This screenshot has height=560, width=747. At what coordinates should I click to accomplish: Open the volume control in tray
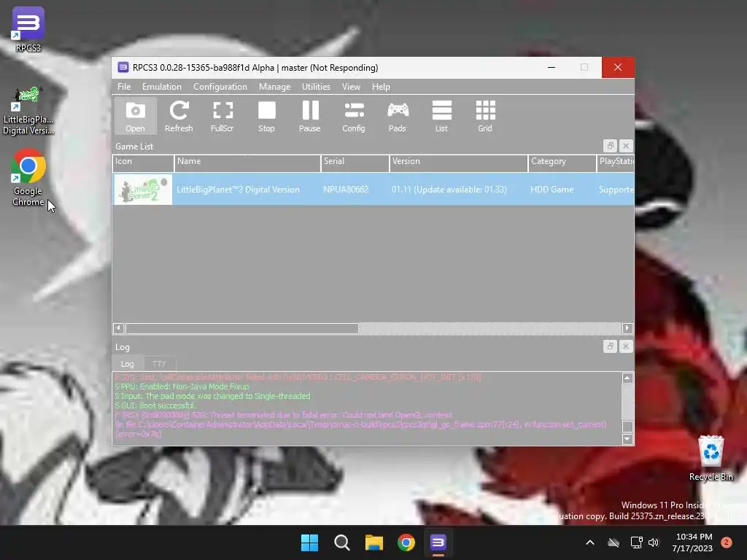[x=654, y=542]
